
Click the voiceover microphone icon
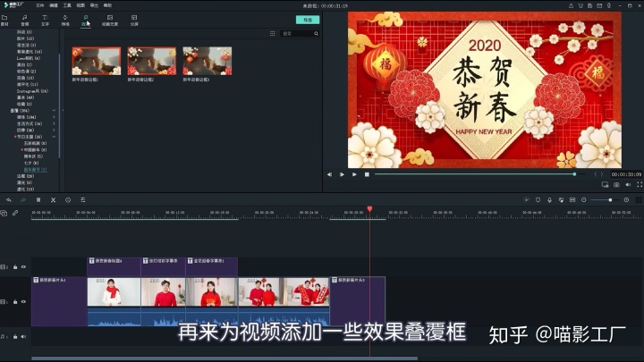coord(549,200)
